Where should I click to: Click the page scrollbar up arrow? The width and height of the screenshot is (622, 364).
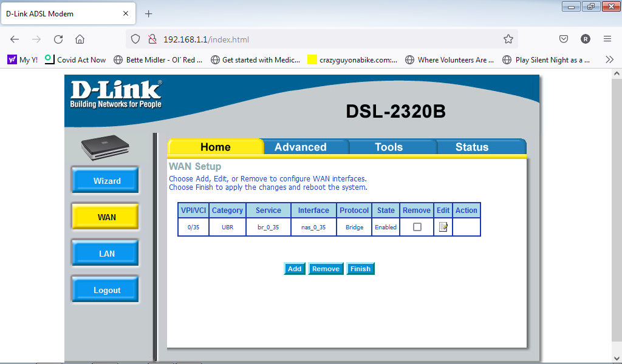[617, 73]
